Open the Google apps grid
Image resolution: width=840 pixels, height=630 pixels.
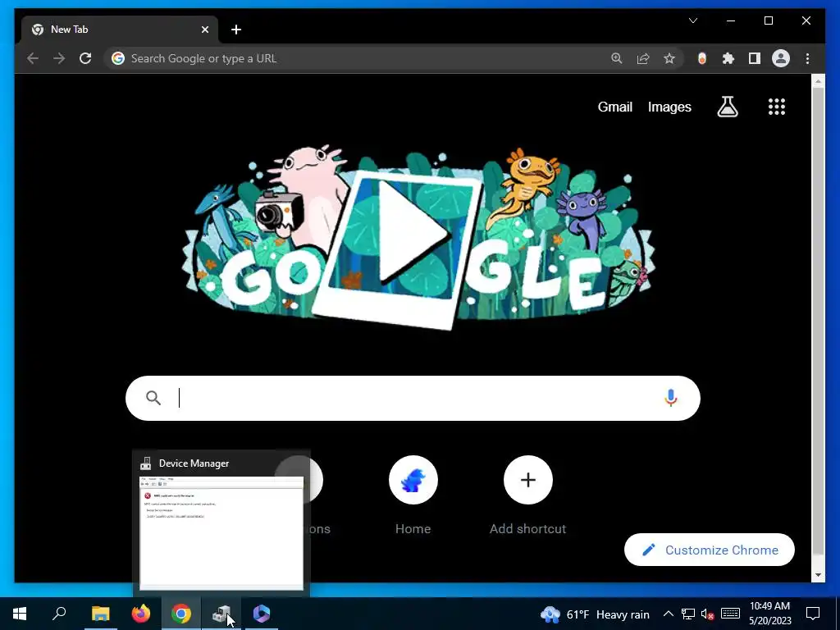(x=776, y=107)
